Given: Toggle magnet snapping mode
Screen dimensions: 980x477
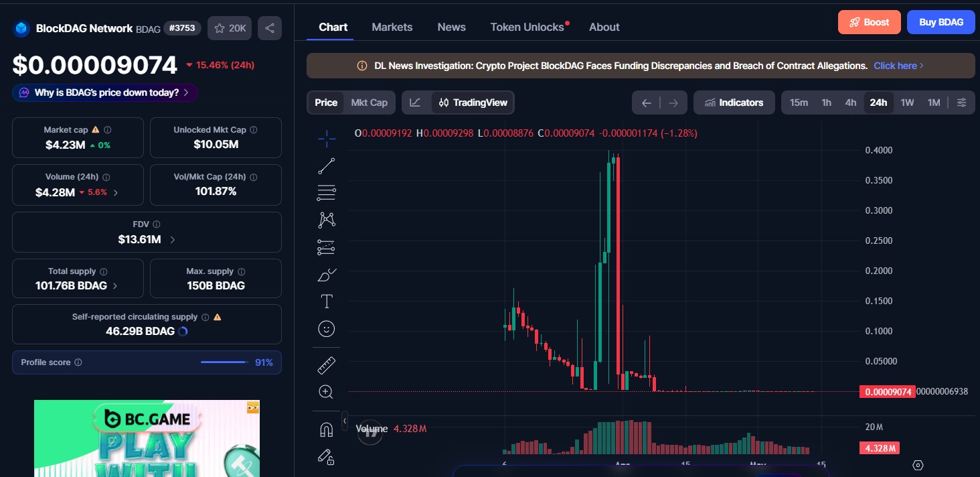Looking at the screenshot, I should pyautogui.click(x=327, y=429).
